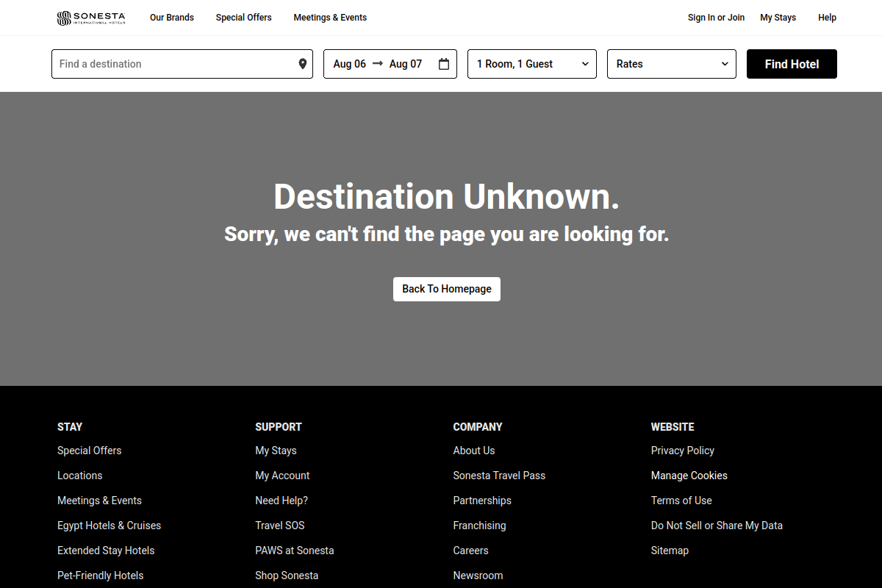Open My Stays in the header
This screenshot has width=882, height=588.
pos(778,18)
